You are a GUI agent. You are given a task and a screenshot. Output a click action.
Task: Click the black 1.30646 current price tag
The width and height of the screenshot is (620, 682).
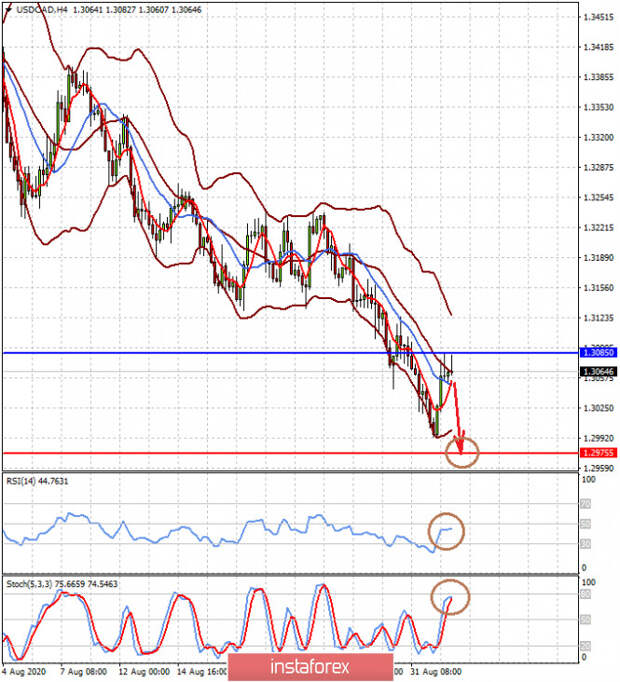(598, 372)
